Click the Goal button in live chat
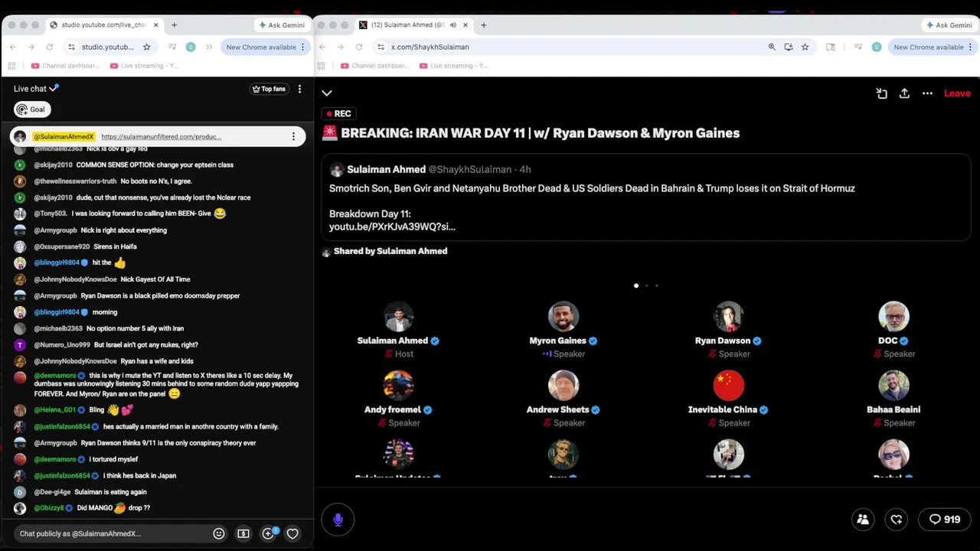980x551 pixels. 32,109
